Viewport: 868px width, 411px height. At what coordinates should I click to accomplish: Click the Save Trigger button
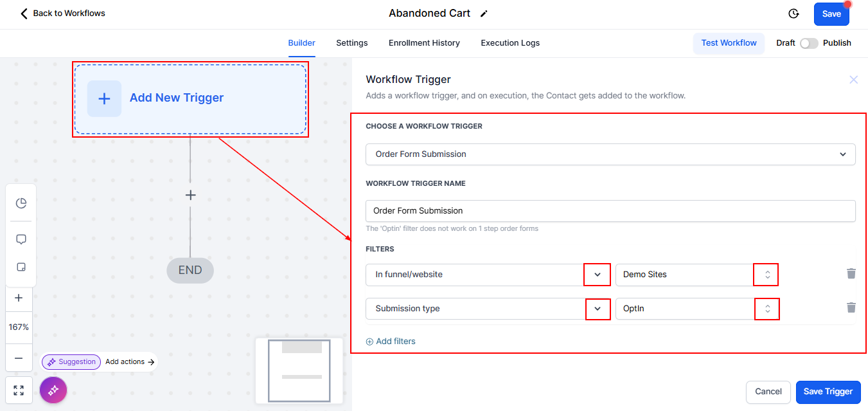(828, 392)
